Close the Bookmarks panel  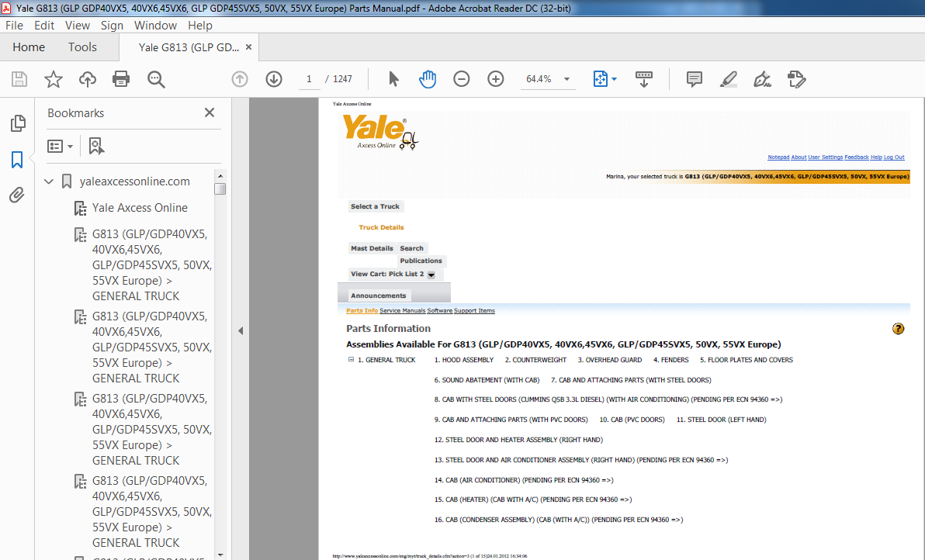pyautogui.click(x=210, y=112)
